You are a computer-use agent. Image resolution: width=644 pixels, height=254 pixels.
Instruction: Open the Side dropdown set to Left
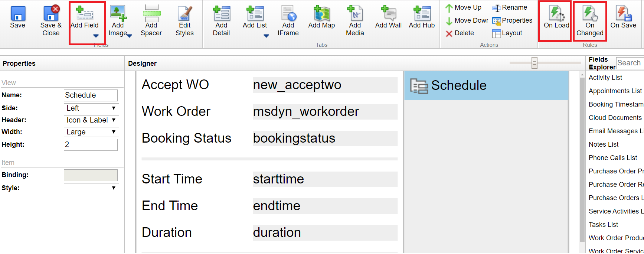[x=91, y=108]
